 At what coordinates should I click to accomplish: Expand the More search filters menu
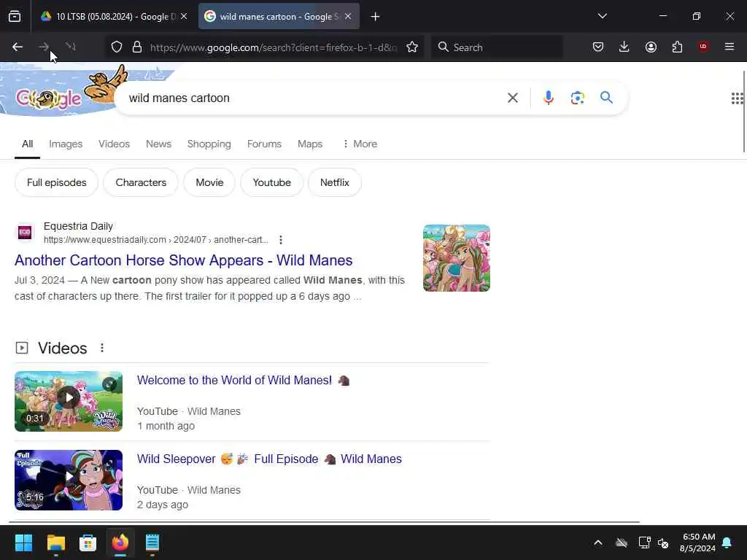point(360,144)
